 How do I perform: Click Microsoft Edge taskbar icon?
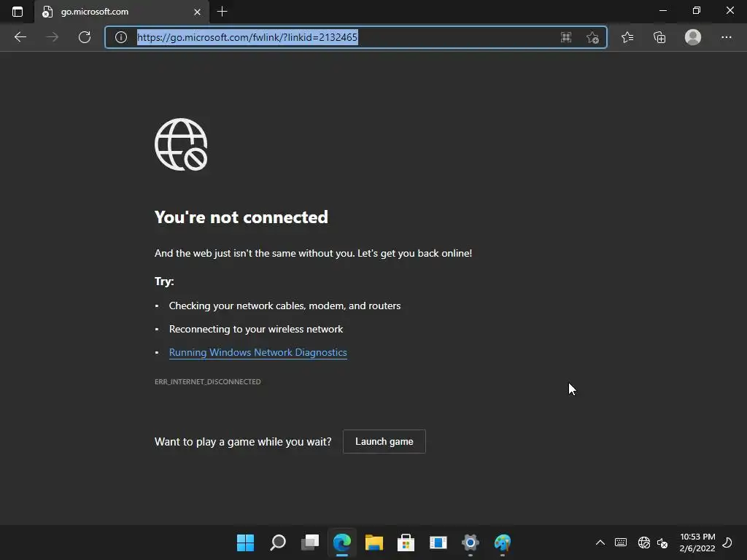pyautogui.click(x=342, y=542)
